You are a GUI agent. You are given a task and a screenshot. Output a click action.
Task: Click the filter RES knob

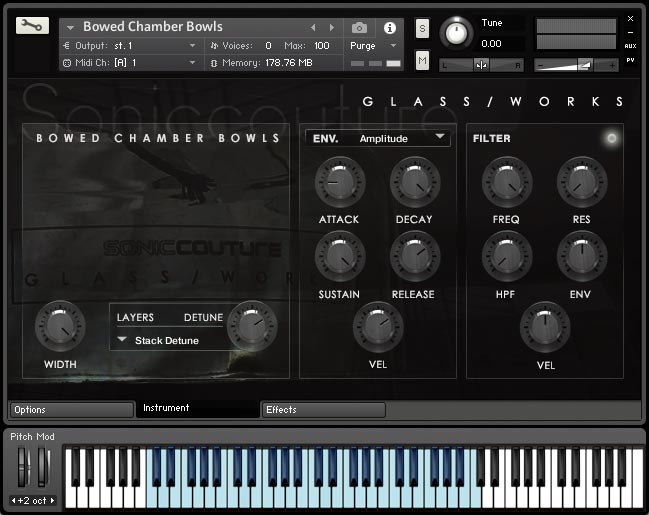pyautogui.click(x=582, y=182)
